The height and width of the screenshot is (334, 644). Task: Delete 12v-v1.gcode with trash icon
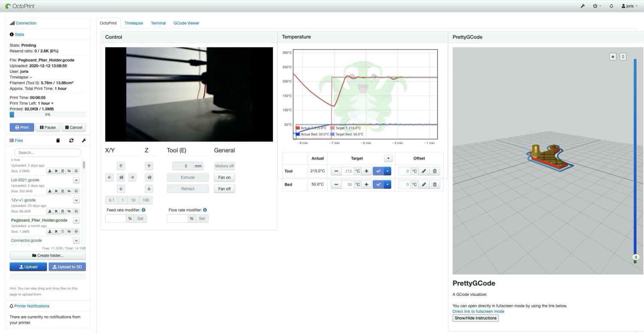point(63,211)
